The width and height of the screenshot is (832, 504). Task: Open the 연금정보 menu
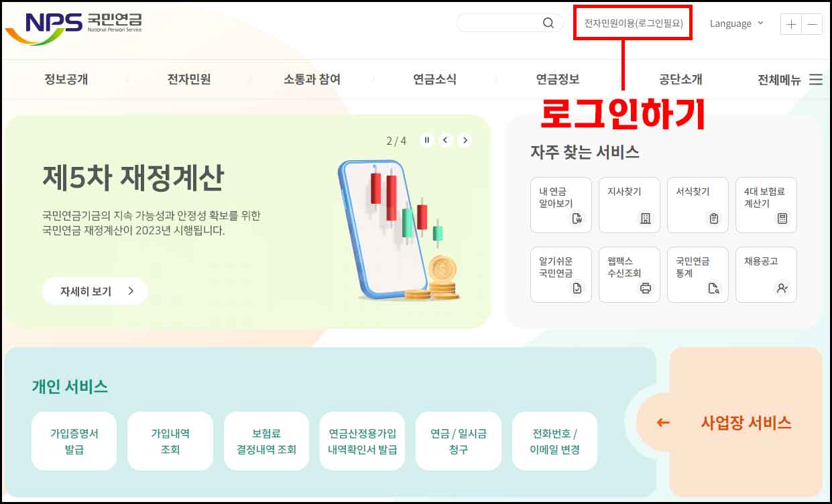click(x=558, y=80)
